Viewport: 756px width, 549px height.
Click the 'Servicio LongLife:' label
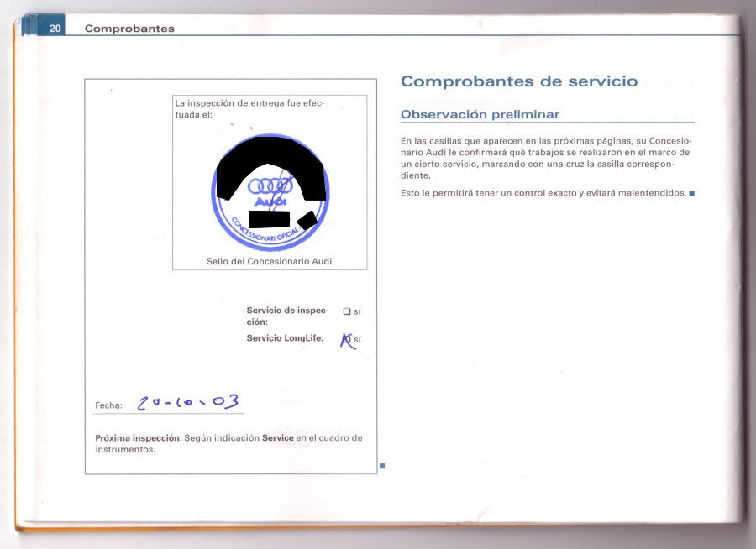(285, 338)
